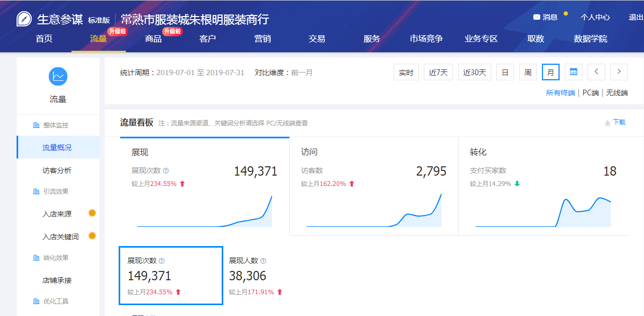The height and width of the screenshot is (316, 644).
Task: Click the 升级啦 badge above 流量
Action: (x=117, y=31)
